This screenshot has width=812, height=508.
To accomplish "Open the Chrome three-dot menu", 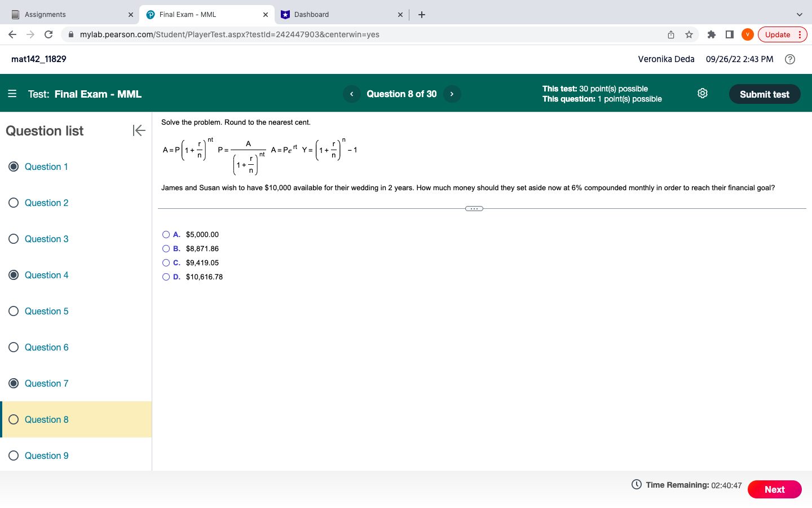I will 800,34.
